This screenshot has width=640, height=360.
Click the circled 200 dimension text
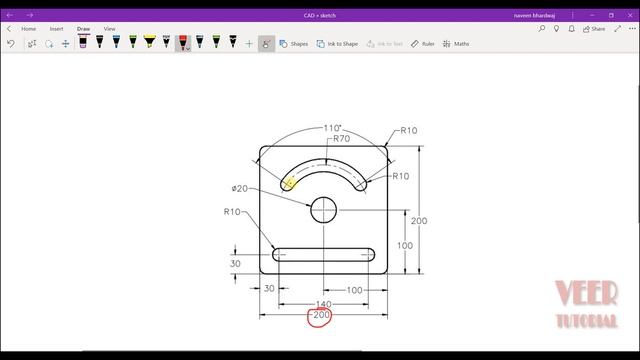point(322,315)
